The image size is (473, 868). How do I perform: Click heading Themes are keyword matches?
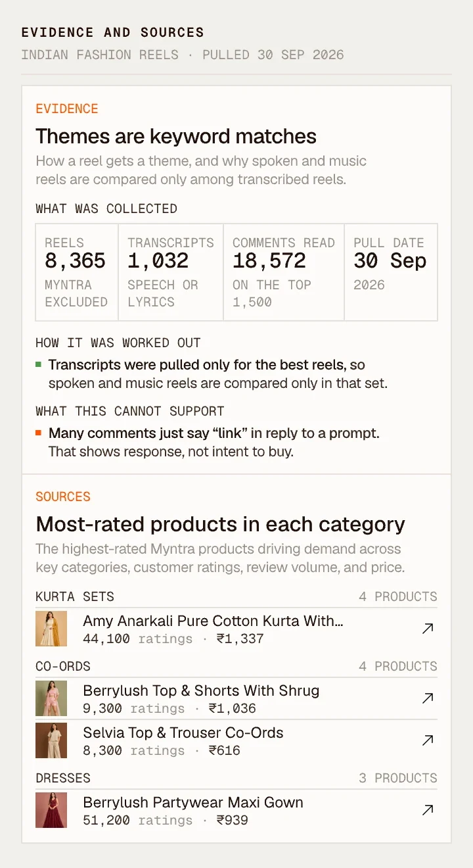(x=176, y=136)
